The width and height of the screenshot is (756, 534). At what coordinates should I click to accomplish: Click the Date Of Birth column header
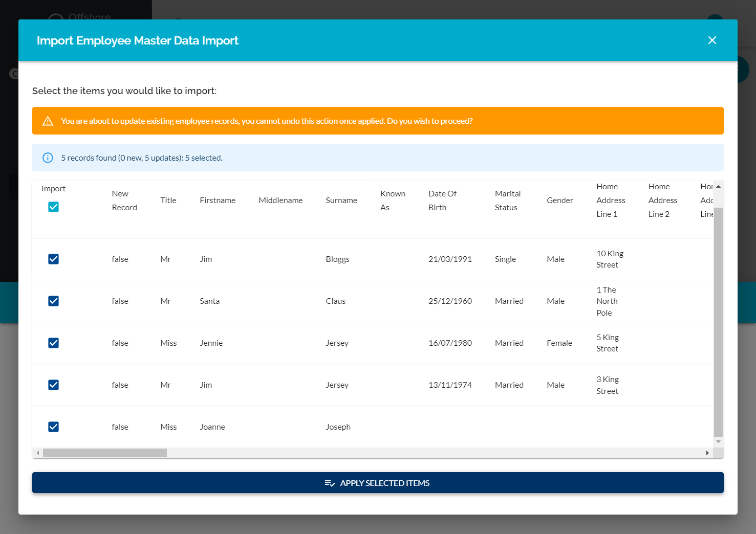click(443, 201)
